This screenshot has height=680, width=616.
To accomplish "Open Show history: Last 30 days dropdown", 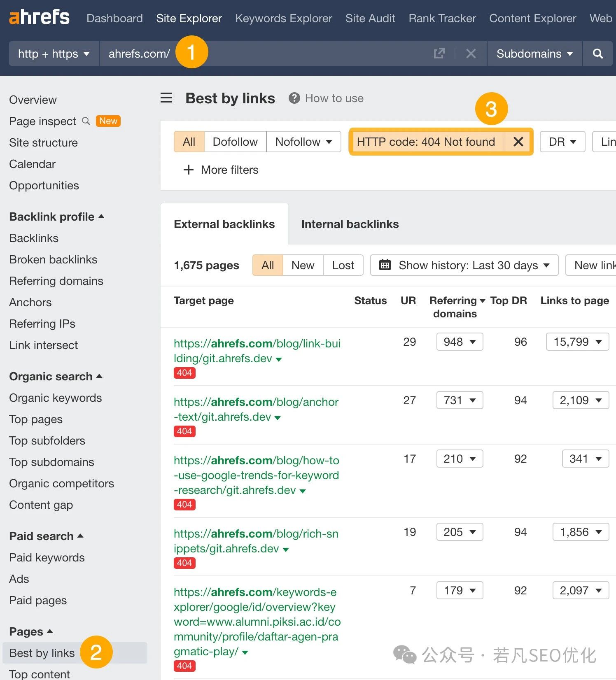I will click(x=464, y=265).
